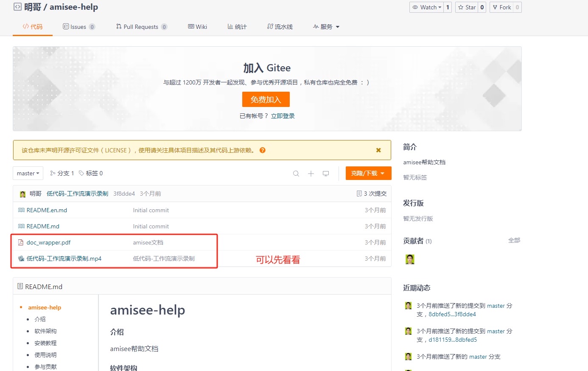Click the branch icon next to 分支 1

tap(53, 173)
